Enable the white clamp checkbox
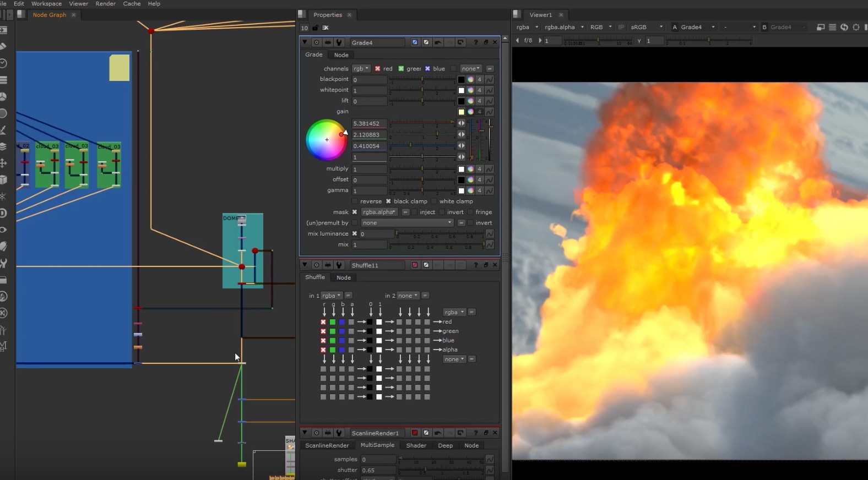 (434, 201)
